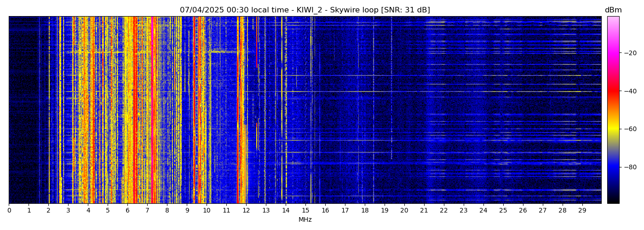Click the 21 MHz x-axis tick label
This screenshot has width=644, height=230.
(x=424, y=211)
